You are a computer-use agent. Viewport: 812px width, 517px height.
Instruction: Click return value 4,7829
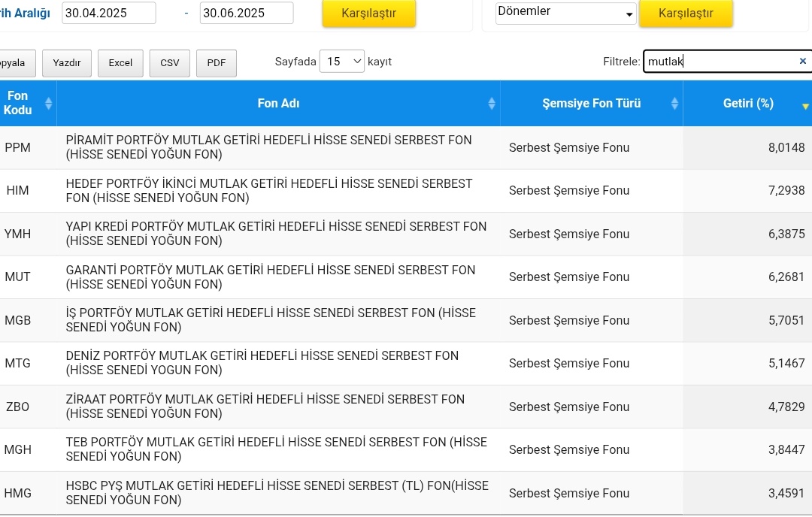(x=786, y=407)
